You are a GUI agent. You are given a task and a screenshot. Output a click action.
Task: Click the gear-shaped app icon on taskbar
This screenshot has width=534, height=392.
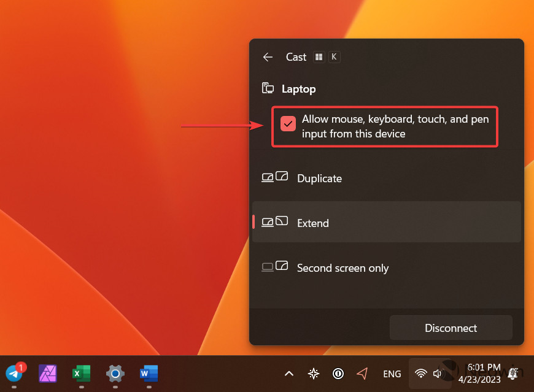point(115,373)
